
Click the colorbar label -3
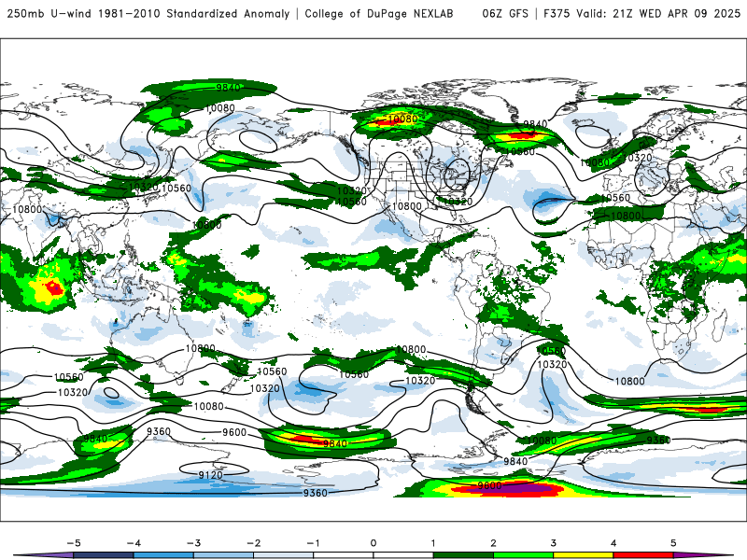click(x=193, y=543)
